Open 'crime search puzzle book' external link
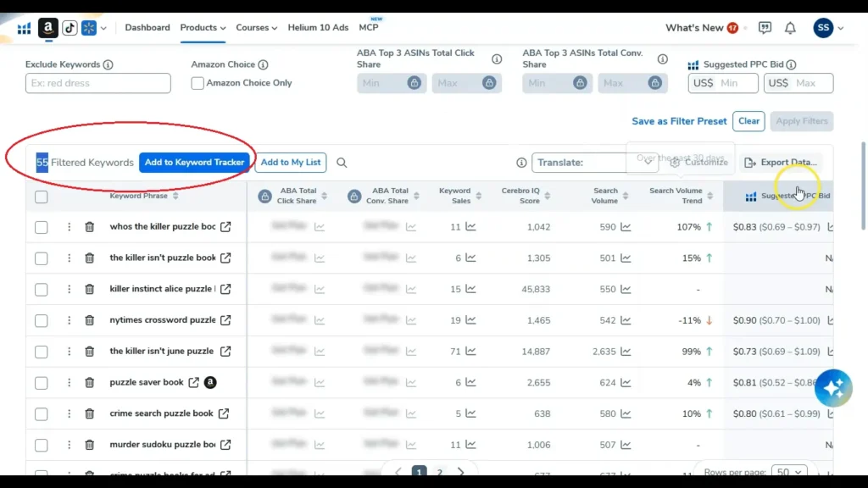The image size is (868, 488). (x=224, y=413)
